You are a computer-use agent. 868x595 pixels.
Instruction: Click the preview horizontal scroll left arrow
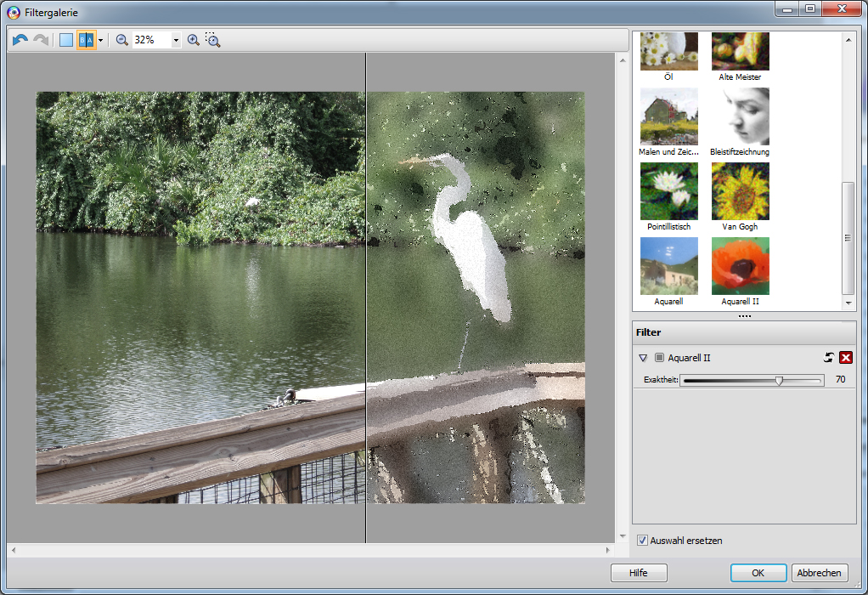(14, 550)
